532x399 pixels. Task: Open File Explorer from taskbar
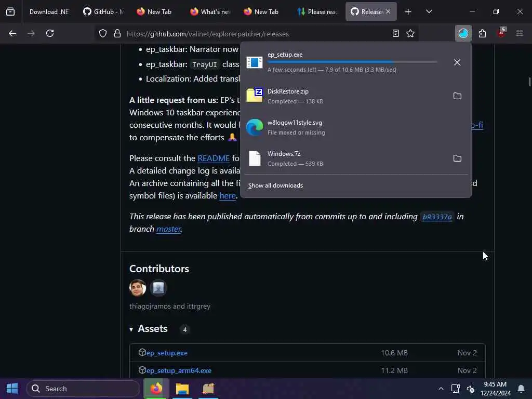tap(182, 389)
